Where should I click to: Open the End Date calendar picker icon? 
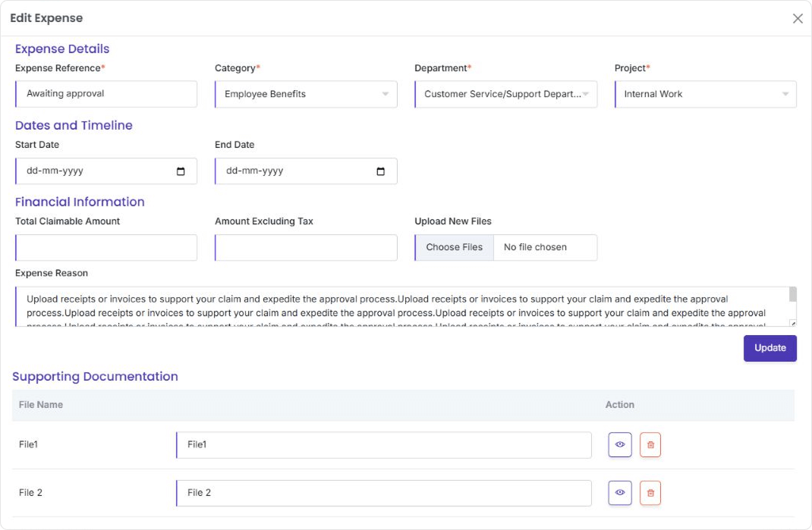pyautogui.click(x=381, y=171)
